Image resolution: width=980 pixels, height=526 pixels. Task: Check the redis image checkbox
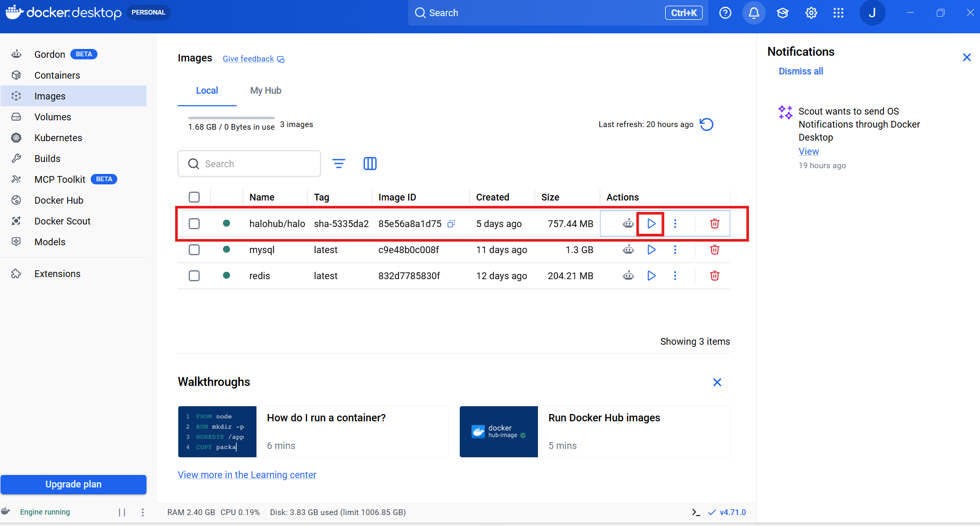(x=194, y=275)
